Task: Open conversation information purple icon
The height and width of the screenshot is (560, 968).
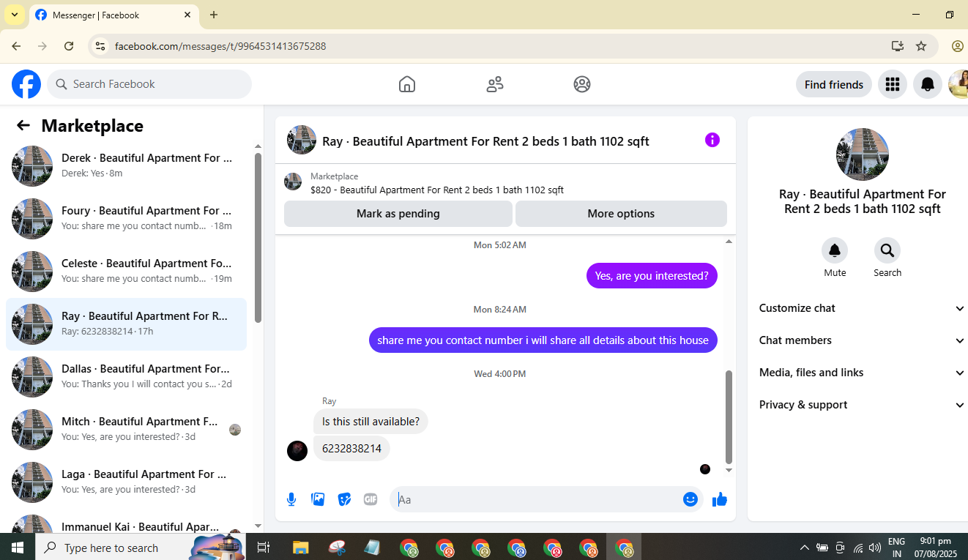Action: click(712, 140)
